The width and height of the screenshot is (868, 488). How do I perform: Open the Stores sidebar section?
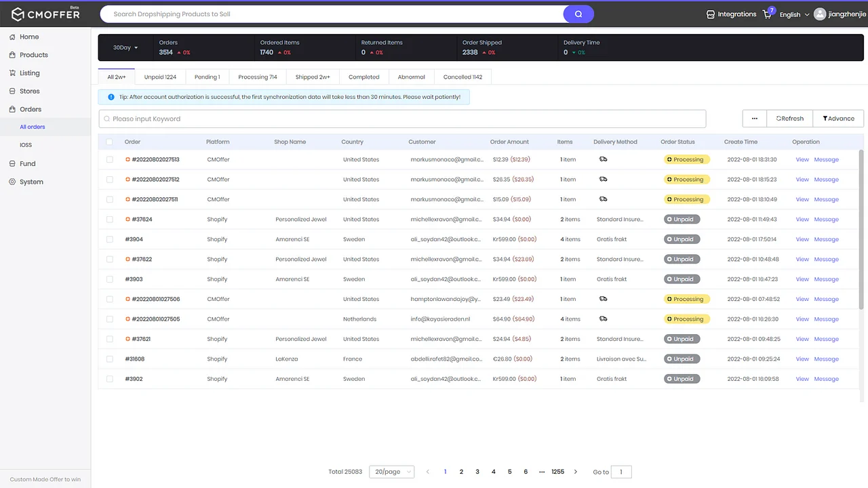click(x=30, y=91)
